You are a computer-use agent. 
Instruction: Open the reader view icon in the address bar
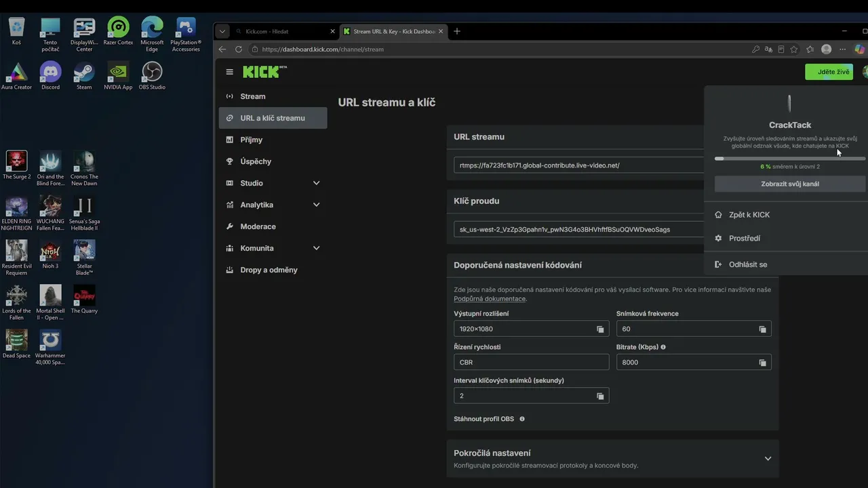coord(781,49)
